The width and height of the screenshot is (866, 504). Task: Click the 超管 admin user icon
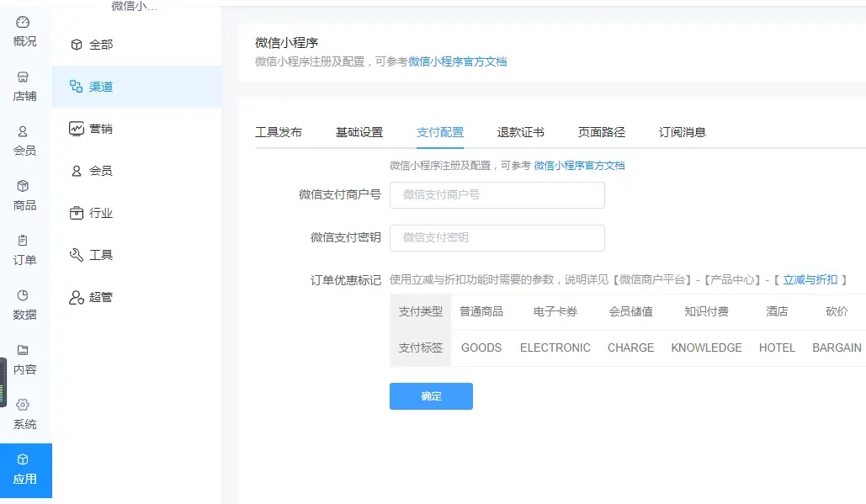point(77,298)
